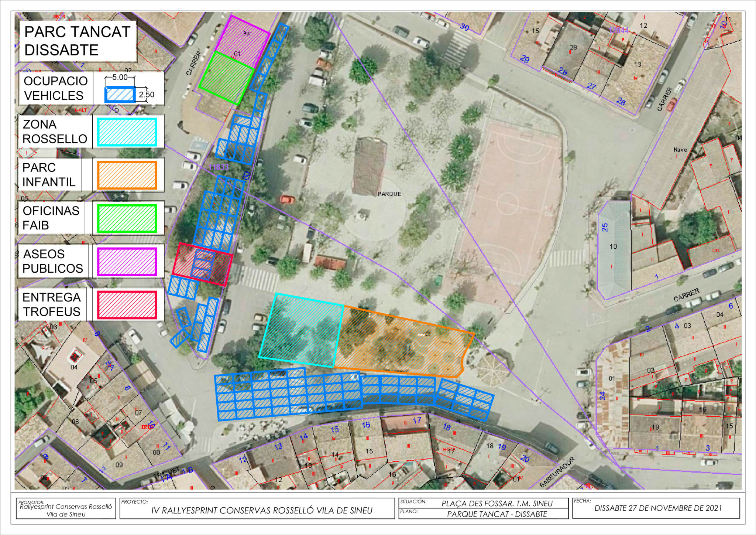Select the PARC TANCAT DISSABTE title box
756x535 pixels.
click(78, 41)
